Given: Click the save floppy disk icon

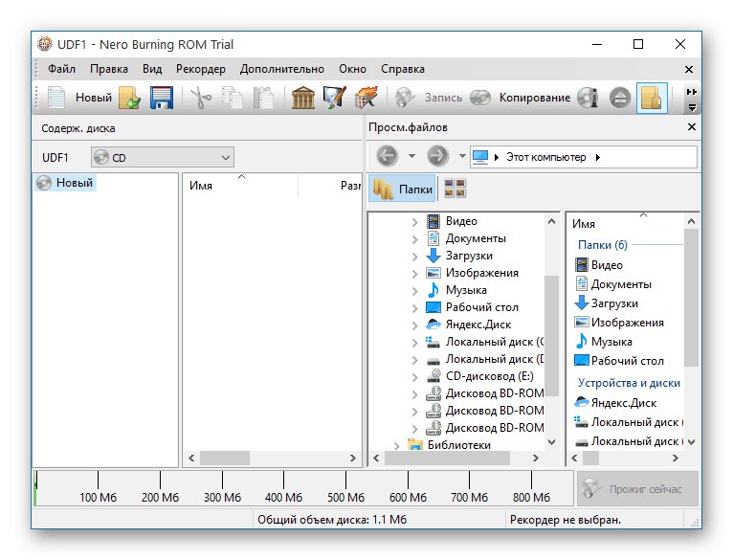Looking at the screenshot, I should point(160,98).
